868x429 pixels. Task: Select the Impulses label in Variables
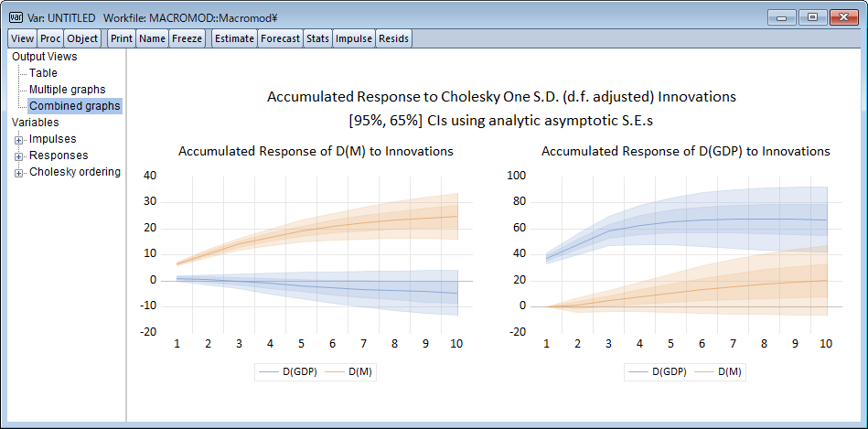click(52, 139)
